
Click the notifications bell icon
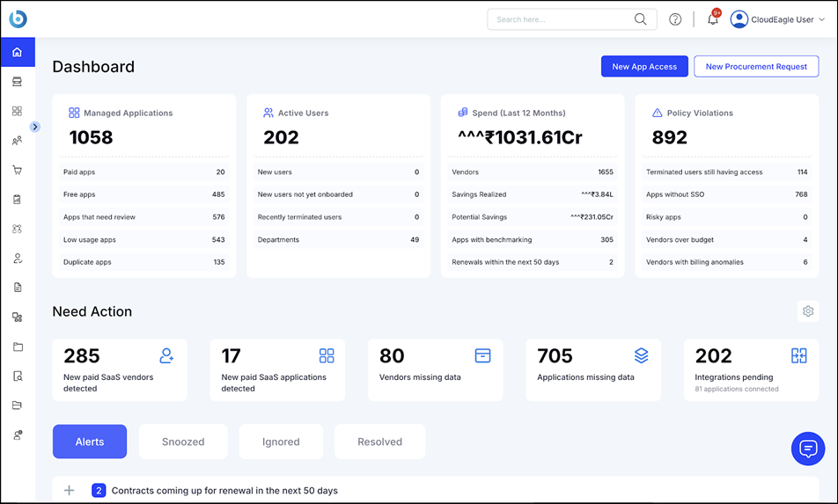coord(713,19)
